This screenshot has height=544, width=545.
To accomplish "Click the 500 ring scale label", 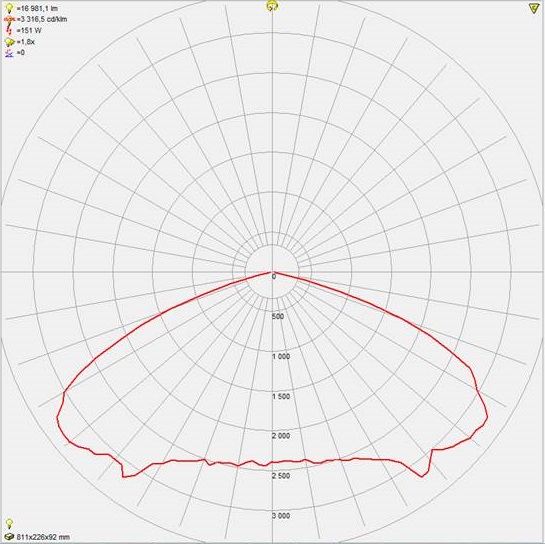I will click(x=278, y=316).
